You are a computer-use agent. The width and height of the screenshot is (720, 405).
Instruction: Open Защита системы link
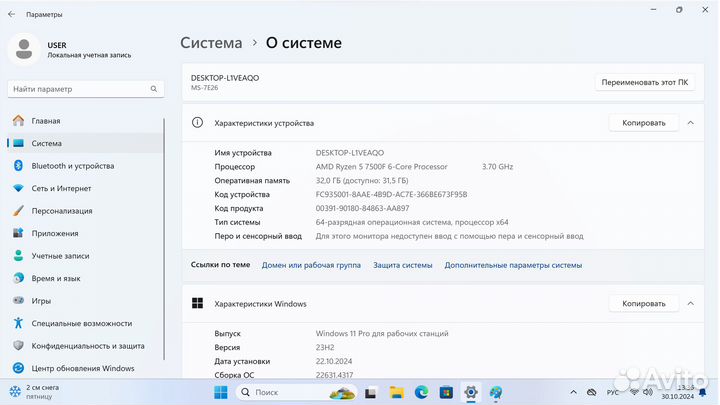tap(403, 265)
